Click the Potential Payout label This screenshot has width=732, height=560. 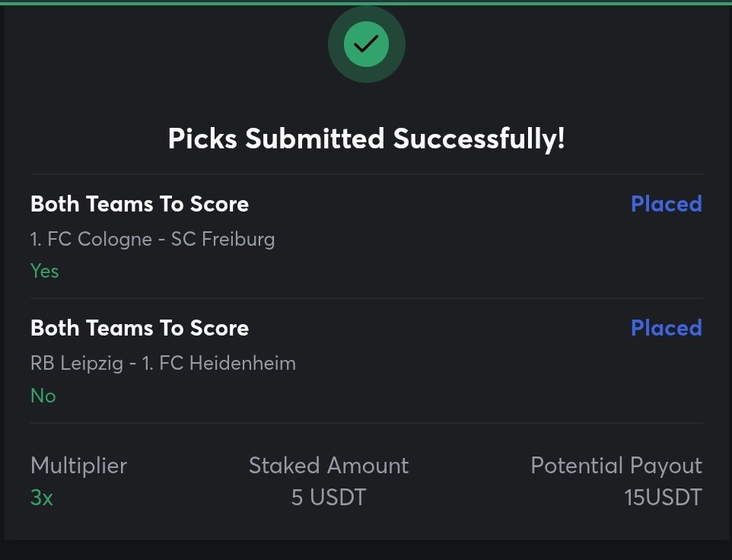616,466
